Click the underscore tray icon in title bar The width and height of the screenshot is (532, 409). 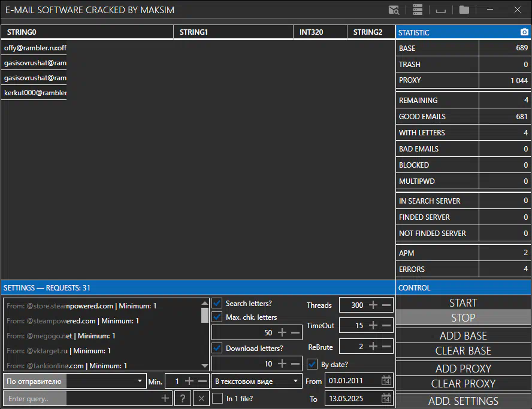point(440,11)
